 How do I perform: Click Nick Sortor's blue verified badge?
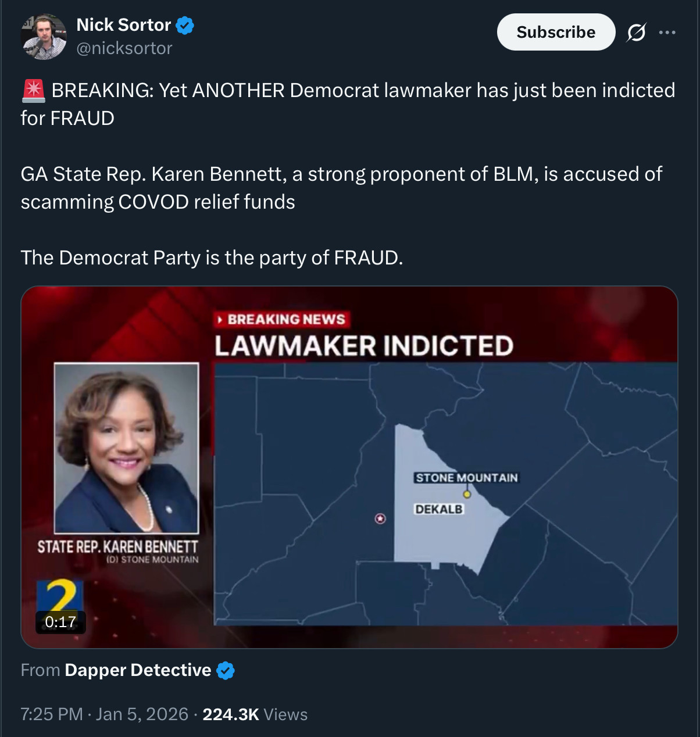(185, 25)
